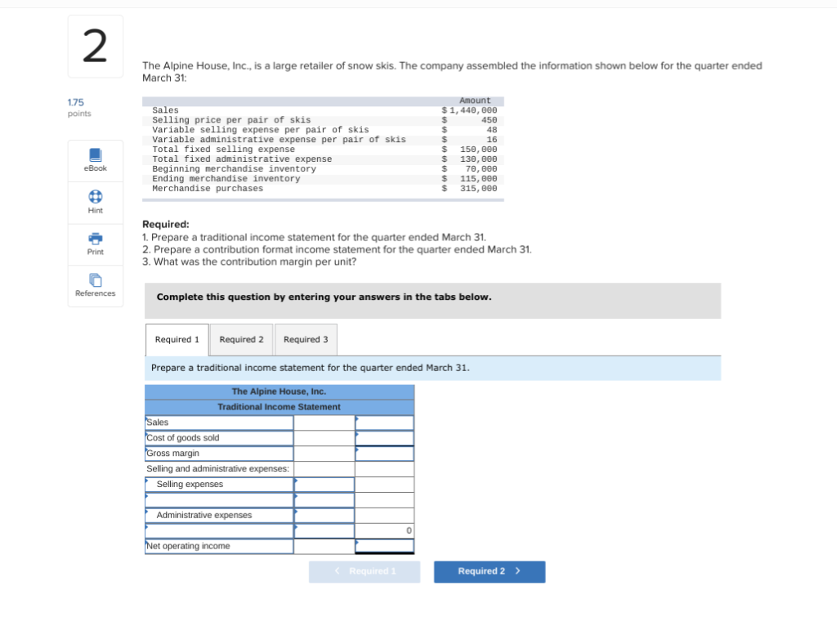The width and height of the screenshot is (837, 644).
Task: Click the Sales amount input cell
Action: pyautogui.click(x=384, y=422)
